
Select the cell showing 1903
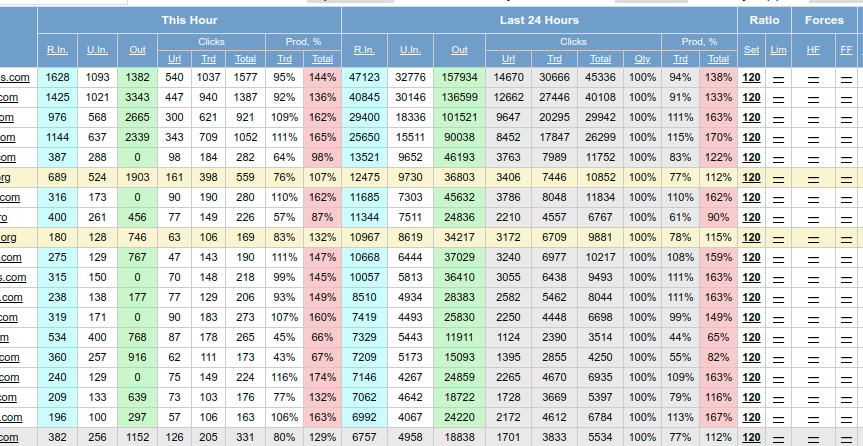pyautogui.click(x=137, y=177)
